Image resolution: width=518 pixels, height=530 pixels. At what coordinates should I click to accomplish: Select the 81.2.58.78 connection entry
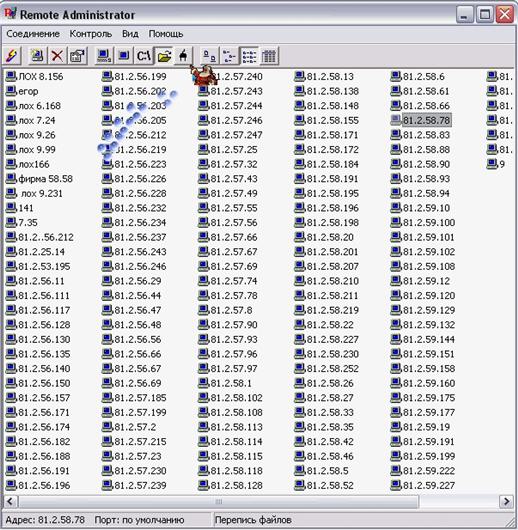[x=421, y=120]
